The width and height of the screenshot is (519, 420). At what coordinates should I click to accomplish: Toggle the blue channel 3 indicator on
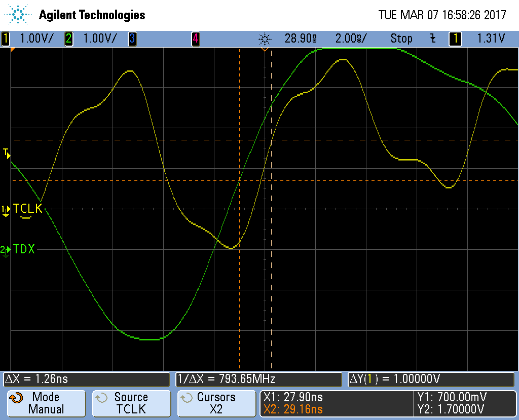pos(132,39)
